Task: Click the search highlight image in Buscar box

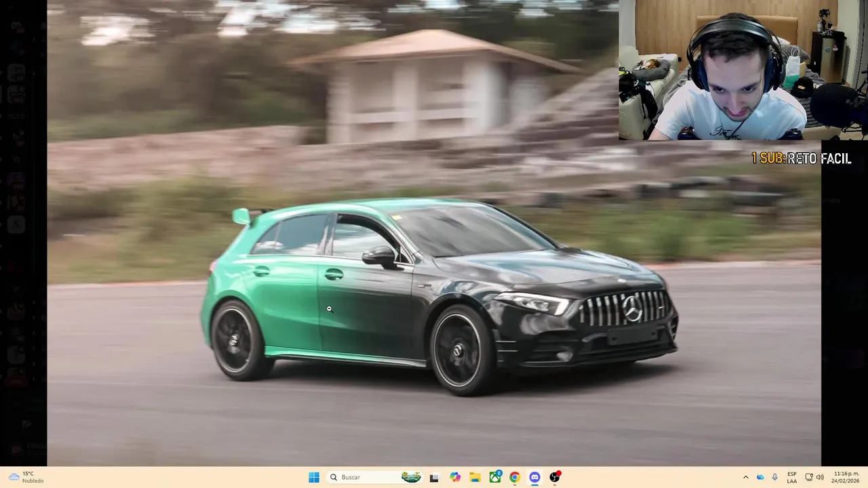Action: coord(411,477)
